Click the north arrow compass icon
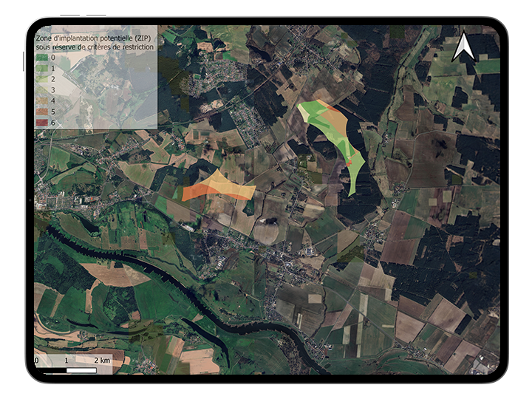This screenshot has width=532, height=399. pyautogui.click(x=463, y=47)
